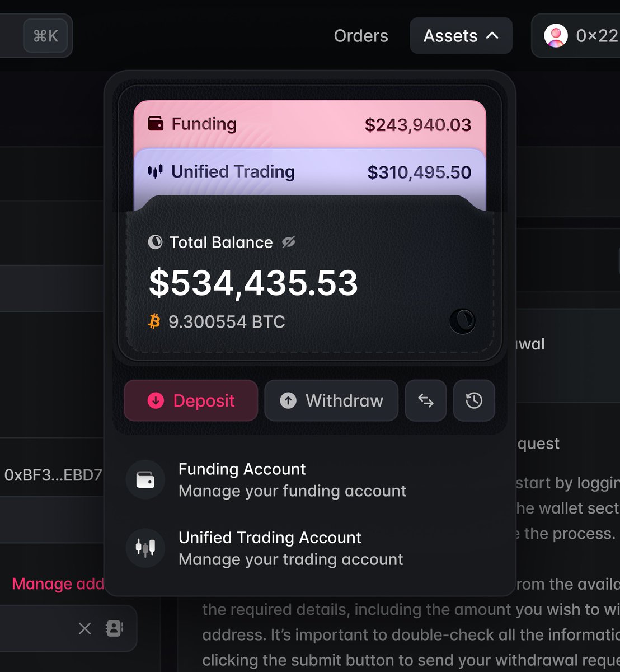Click the round logo on wallet
Screen dimensions: 620x672
(x=462, y=321)
